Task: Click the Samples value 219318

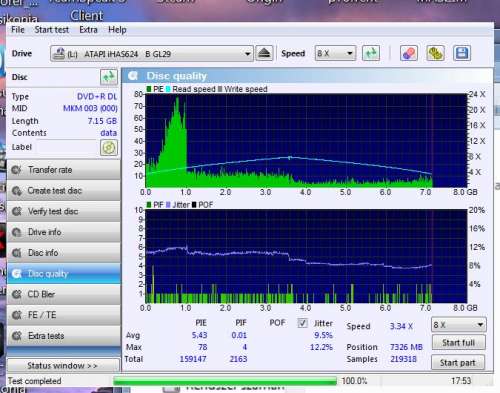Action: (403, 359)
